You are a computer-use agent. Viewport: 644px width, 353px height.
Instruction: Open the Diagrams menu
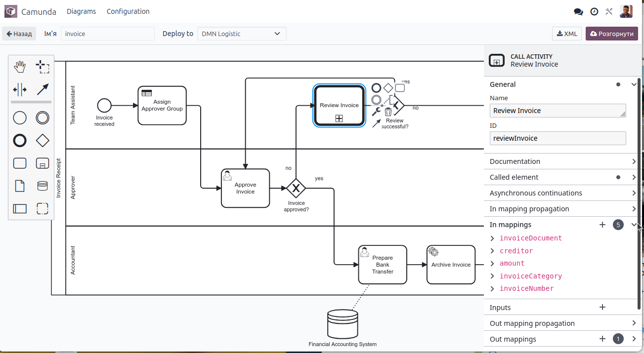point(81,11)
